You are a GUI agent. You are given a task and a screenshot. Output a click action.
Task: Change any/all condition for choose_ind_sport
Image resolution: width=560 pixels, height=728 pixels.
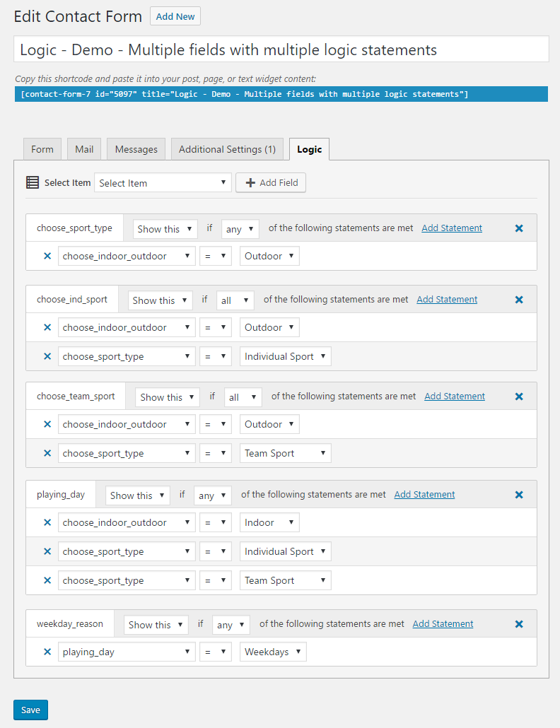click(235, 300)
